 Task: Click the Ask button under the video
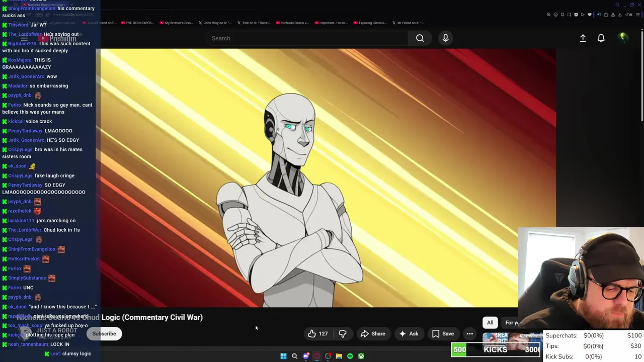pyautogui.click(x=409, y=333)
